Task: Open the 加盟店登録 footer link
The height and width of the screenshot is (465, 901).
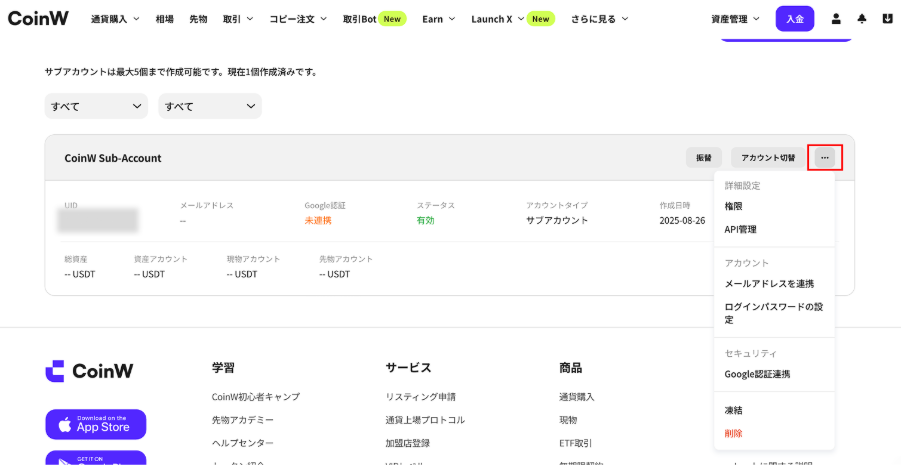Action: click(x=407, y=443)
